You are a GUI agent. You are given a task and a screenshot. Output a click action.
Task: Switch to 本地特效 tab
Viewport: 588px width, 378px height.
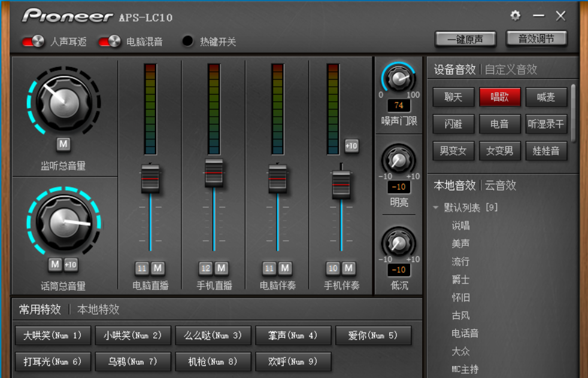98,309
